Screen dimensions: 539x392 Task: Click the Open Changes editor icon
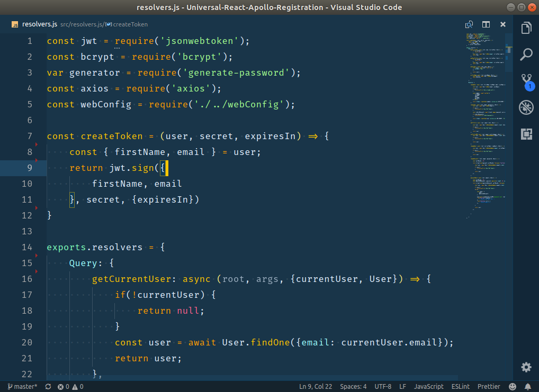pos(469,24)
